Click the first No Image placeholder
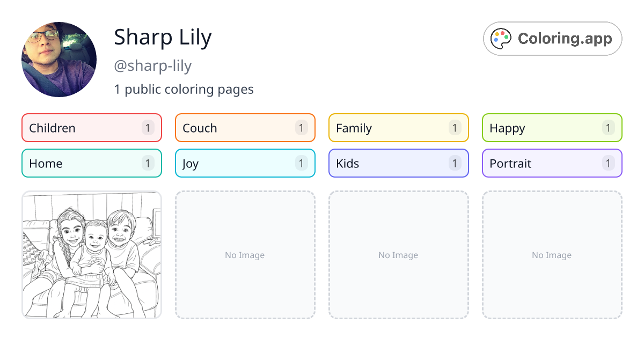This screenshot has width=644, height=338. coord(245,255)
